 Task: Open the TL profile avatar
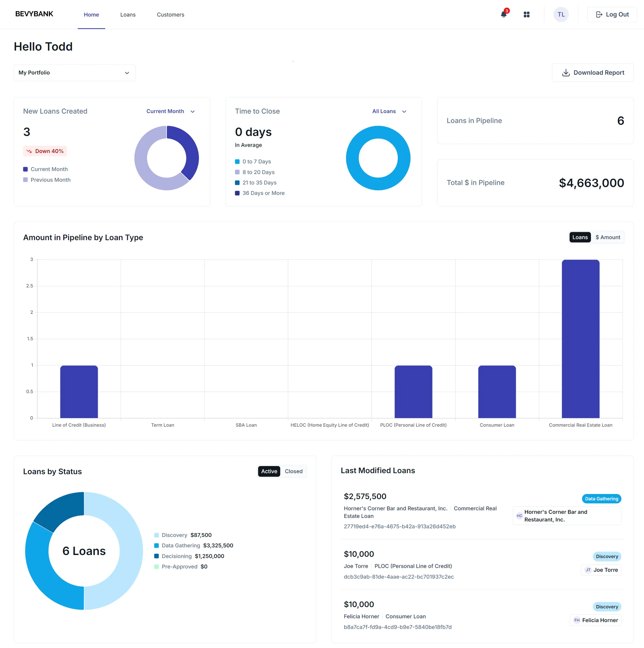click(561, 14)
